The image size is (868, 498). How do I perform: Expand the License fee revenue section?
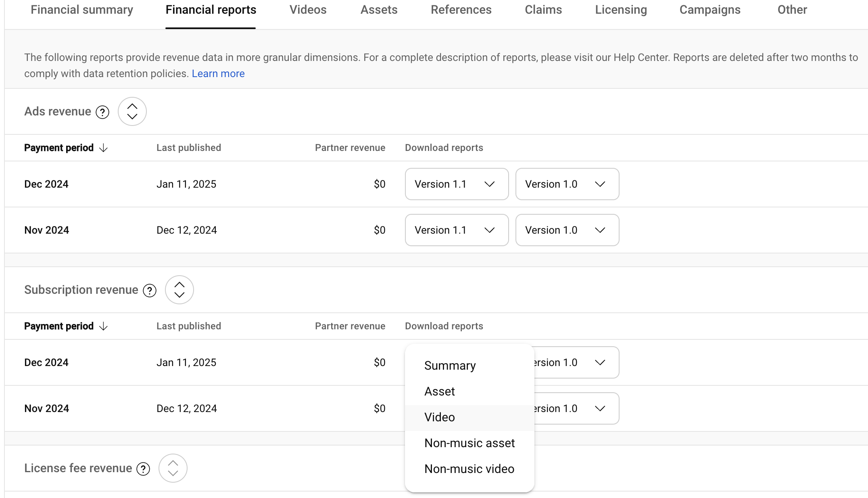[x=173, y=468]
